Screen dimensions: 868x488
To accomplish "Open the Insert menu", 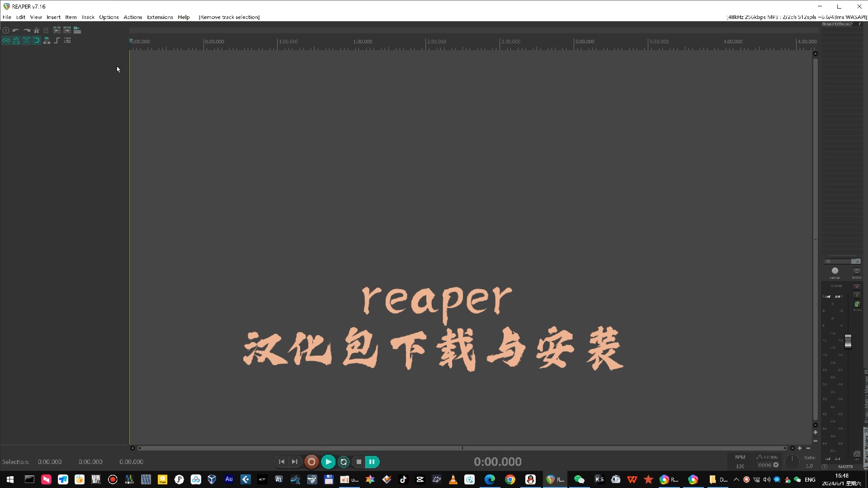I will coord(53,17).
